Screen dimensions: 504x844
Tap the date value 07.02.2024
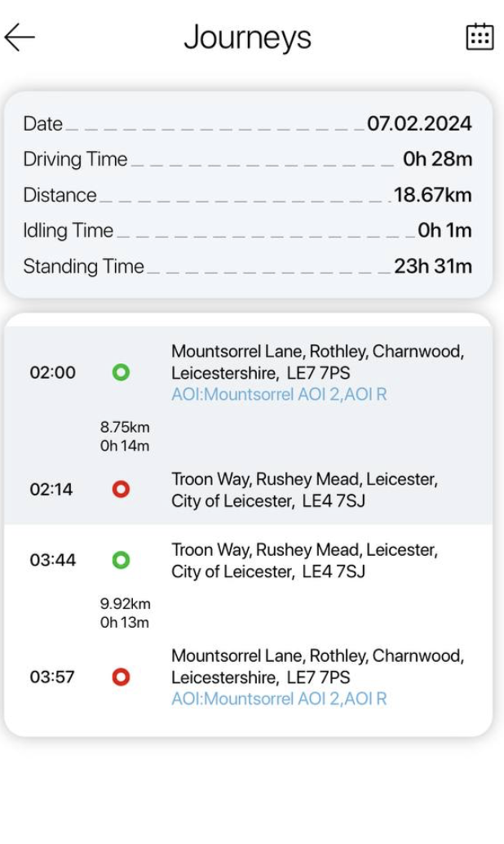pos(419,124)
